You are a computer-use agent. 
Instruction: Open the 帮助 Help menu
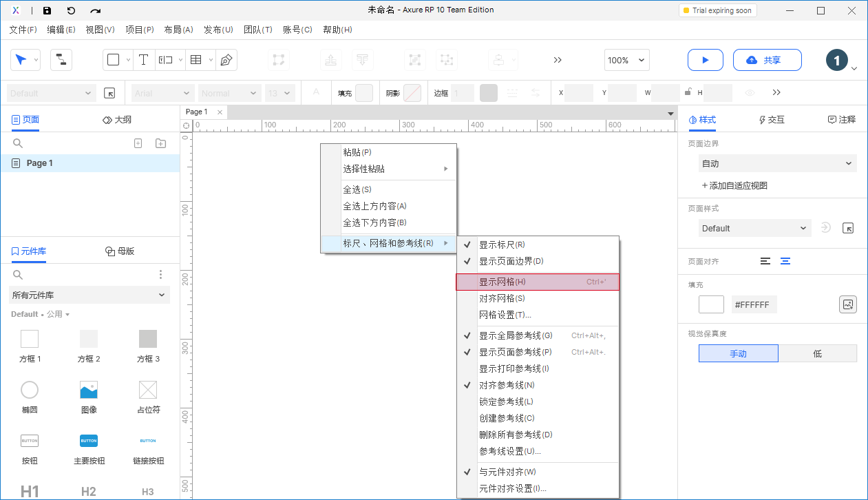(x=337, y=30)
